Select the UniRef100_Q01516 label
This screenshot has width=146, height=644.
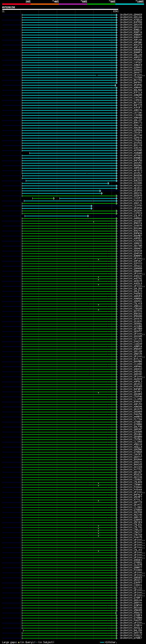point(131,143)
